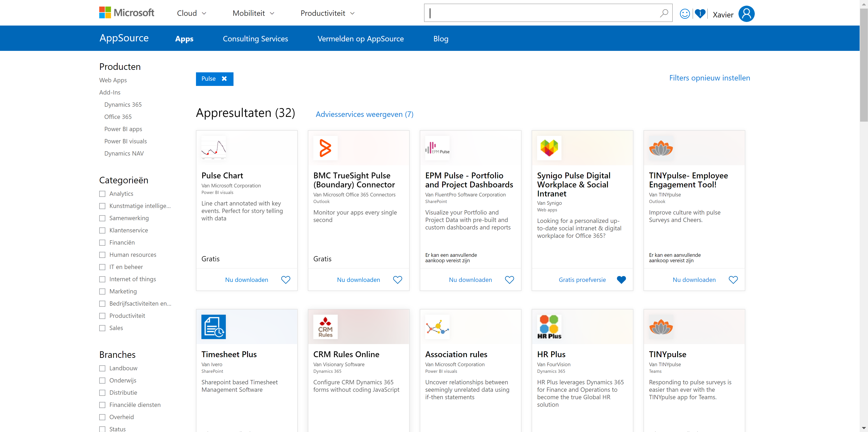Open Adviesservices weergeven (7) link
Viewport: 868px width, 432px height.
[x=365, y=114]
